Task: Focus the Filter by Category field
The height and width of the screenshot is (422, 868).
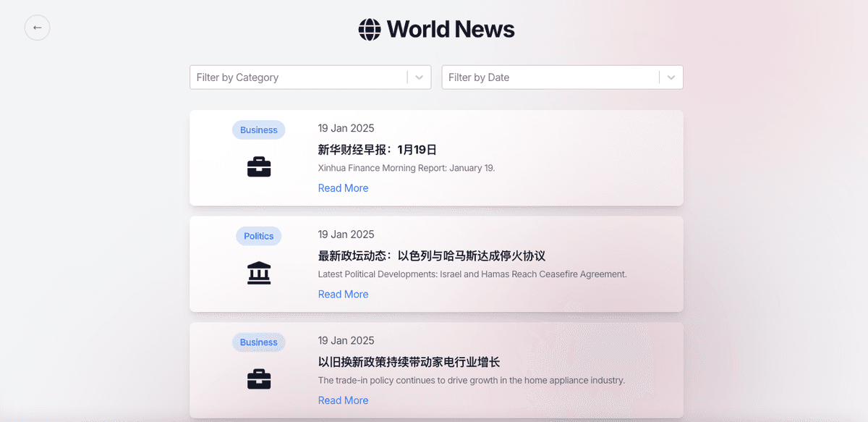Action: (310, 77)
